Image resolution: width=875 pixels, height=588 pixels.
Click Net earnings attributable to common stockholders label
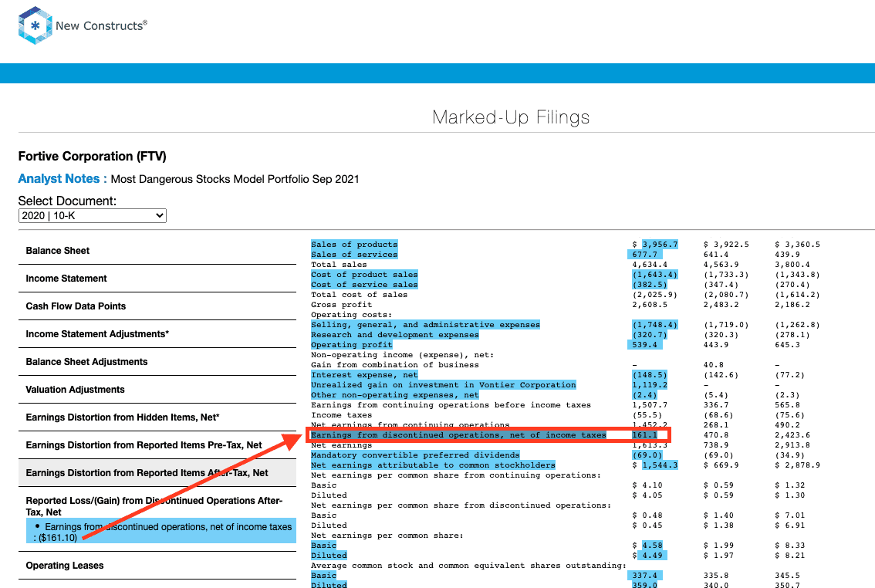(x=433, y=465)
